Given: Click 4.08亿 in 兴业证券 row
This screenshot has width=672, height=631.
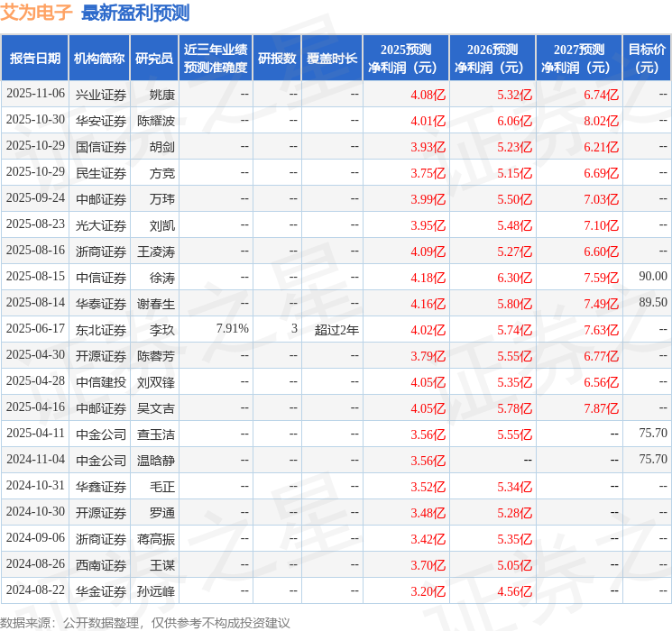Looking at the screenshot, I should click(428, 95).
